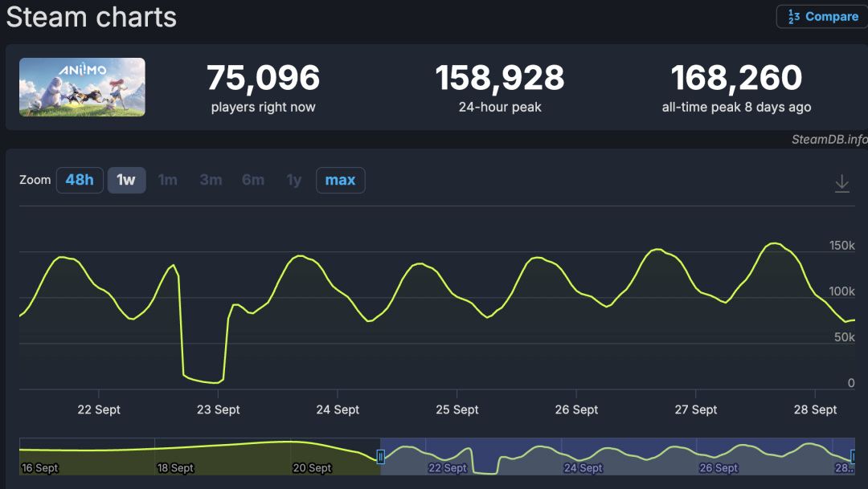Click the Compare button

822,17
